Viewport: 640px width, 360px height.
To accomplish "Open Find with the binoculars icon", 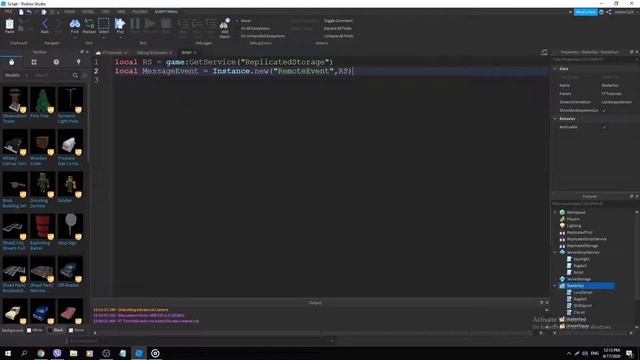I will tap(74, 24).
